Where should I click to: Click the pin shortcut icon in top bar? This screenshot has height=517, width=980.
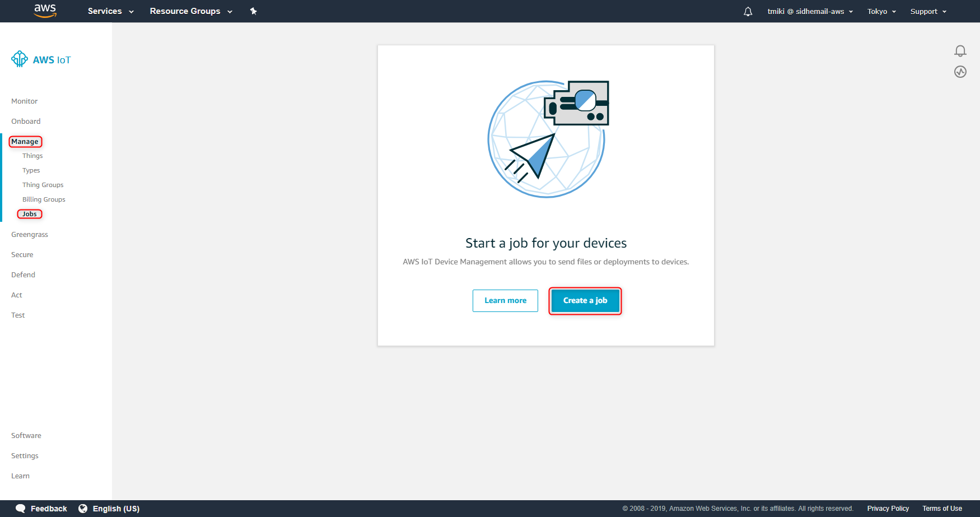point(253,11)
